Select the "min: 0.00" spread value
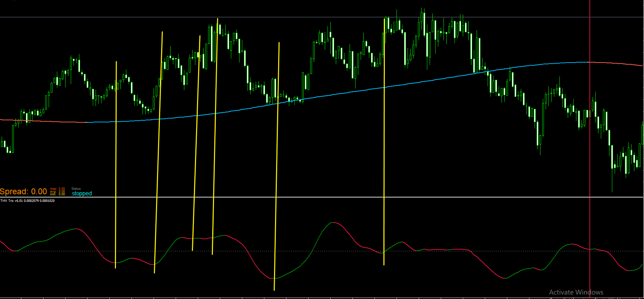This screenshot has width=644, height=299. (58, 194)
